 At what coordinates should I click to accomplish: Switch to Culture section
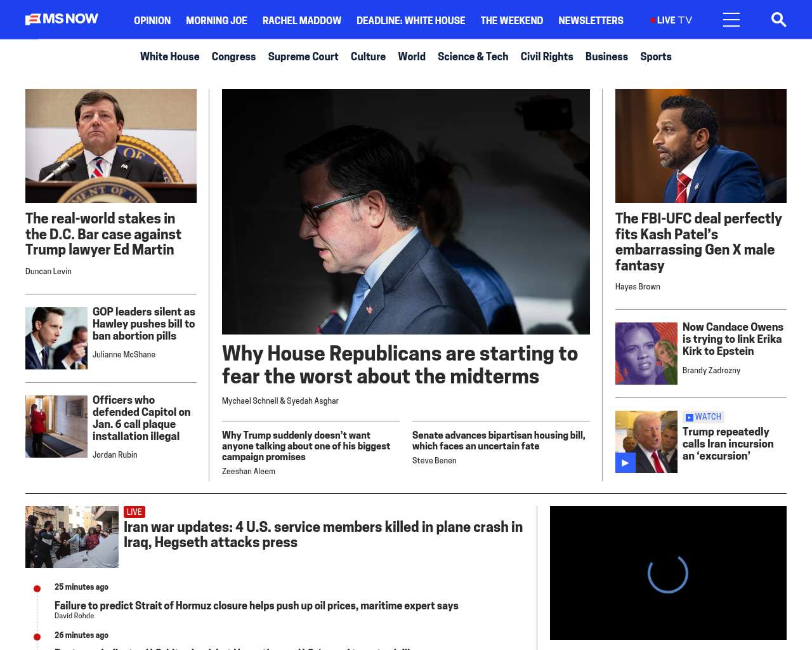[x=368, y=56]
